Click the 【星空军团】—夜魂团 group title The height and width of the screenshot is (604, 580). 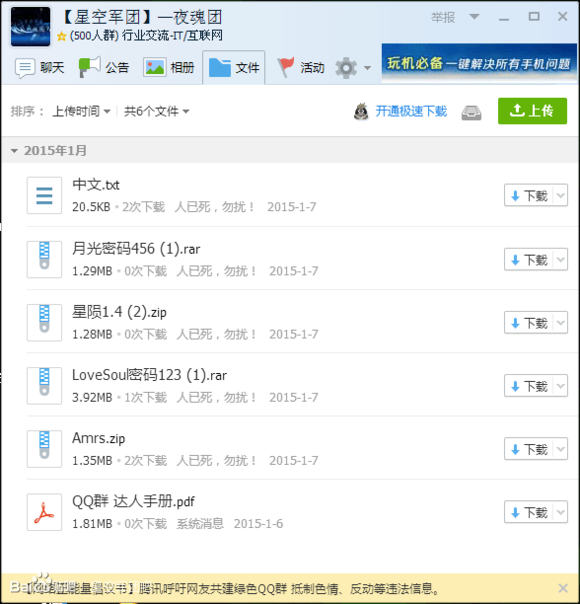(141, 17)
